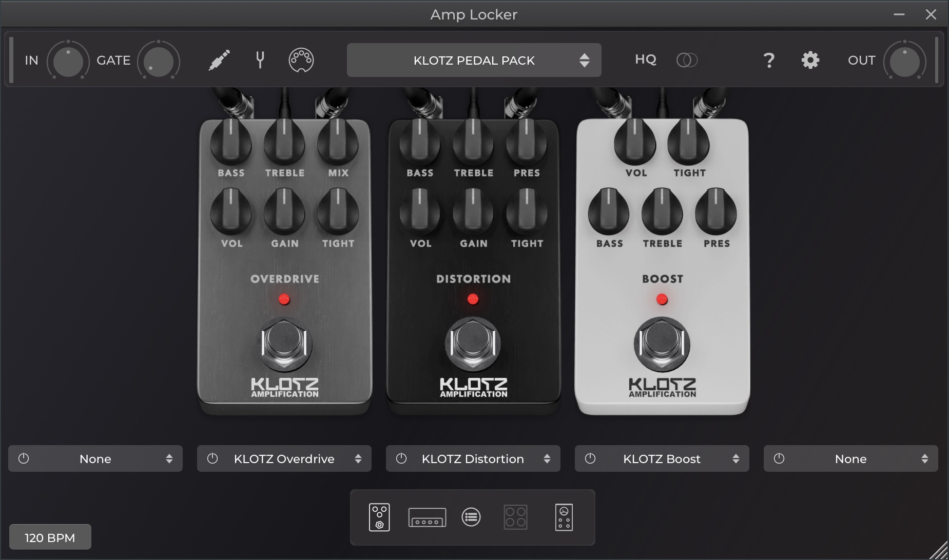The height and width of the screenshot is (560, 949).
Task: Click the 120 BPM button
Action: click(x=50, y=537)
